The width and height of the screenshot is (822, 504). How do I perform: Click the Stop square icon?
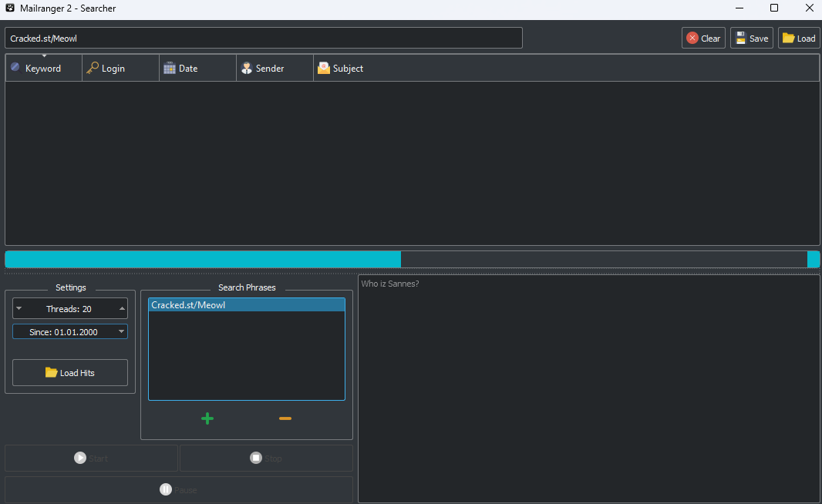(x=256, y=458)
